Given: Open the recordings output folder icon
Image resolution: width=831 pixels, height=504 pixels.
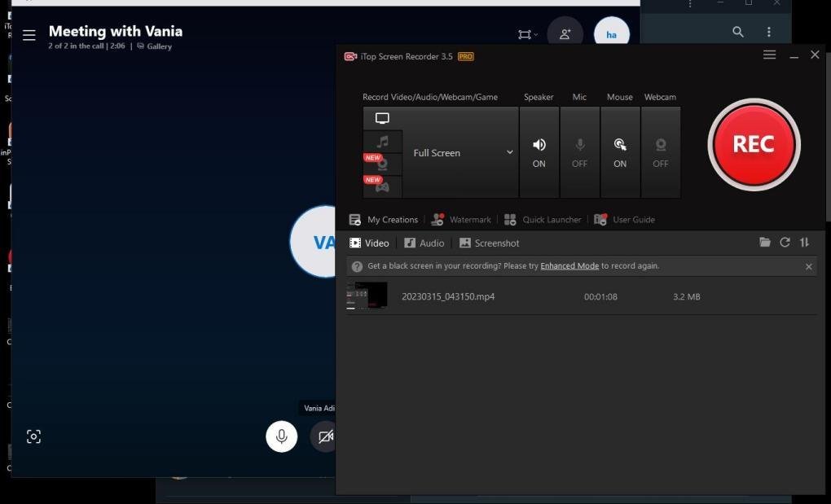Looking at the screenshot, I should (x=765, y=243).
